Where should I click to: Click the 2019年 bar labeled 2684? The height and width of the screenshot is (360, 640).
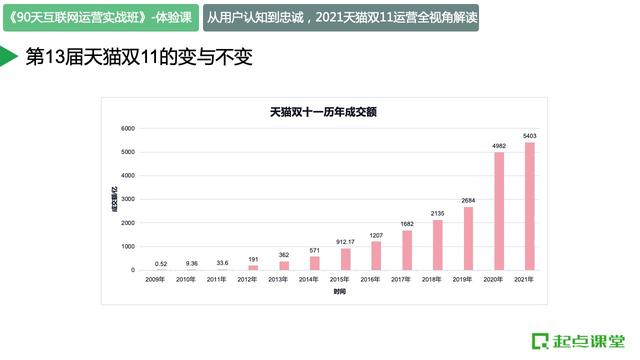tap(468, 238)
